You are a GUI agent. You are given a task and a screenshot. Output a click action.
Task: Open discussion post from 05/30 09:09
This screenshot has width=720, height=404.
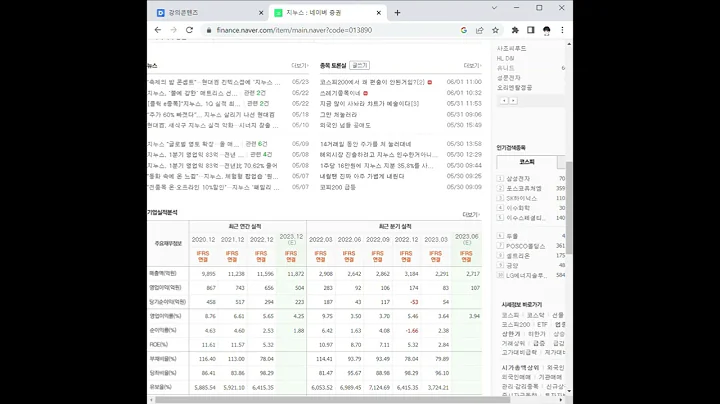tap(338, 187)
